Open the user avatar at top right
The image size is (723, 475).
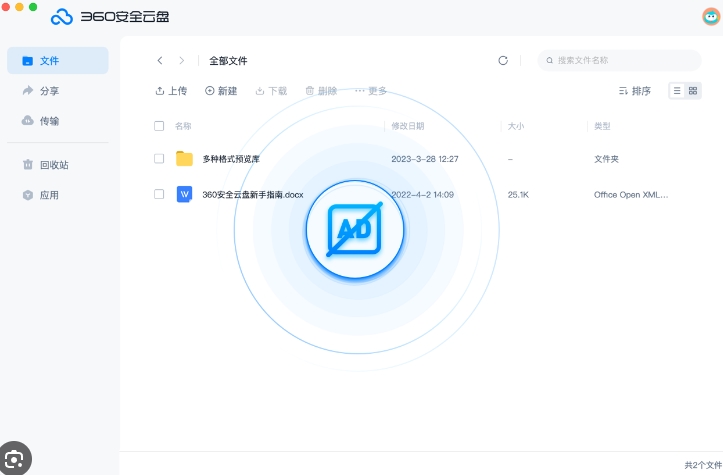tap(711, 17)
